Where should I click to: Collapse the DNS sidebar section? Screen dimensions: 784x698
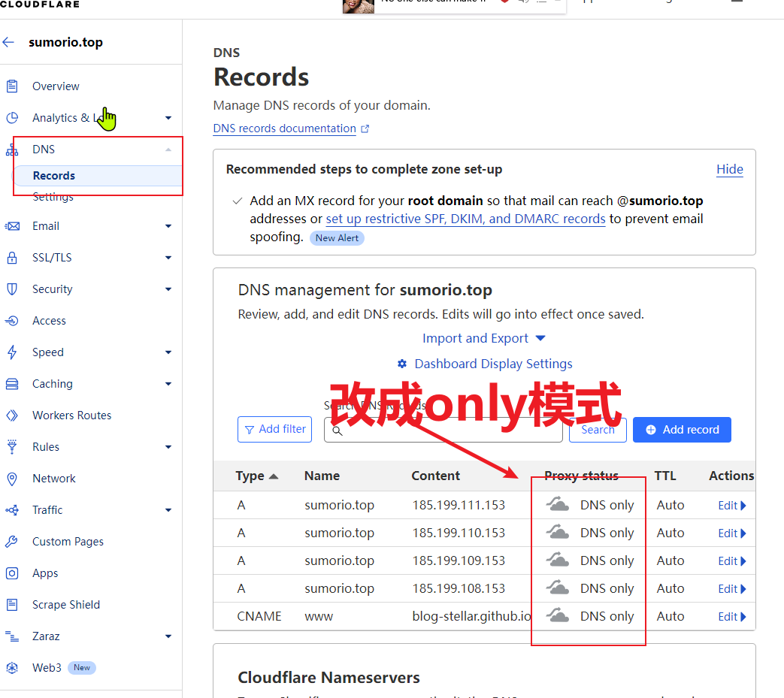coord(168,150)
